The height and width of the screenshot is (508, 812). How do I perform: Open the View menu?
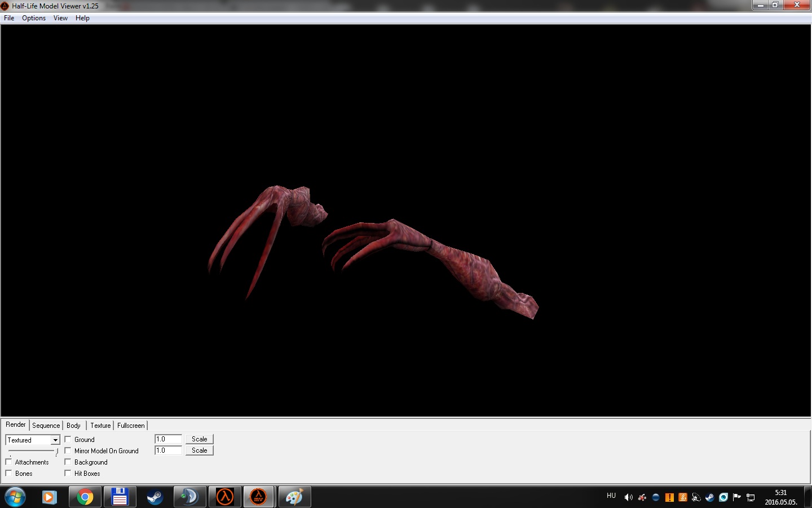tap(60, 18)
